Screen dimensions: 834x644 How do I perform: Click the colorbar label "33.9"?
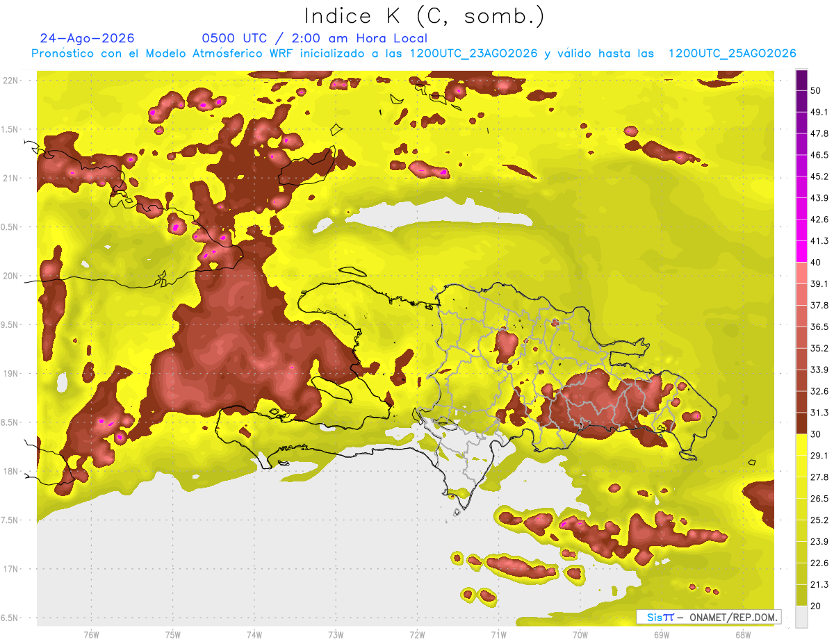819,370
